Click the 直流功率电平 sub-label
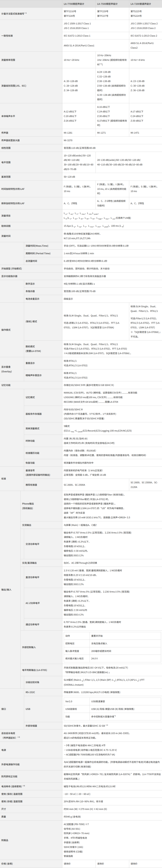Image resolution: width=162 pixels, height=868 pixels. [32, 577]
